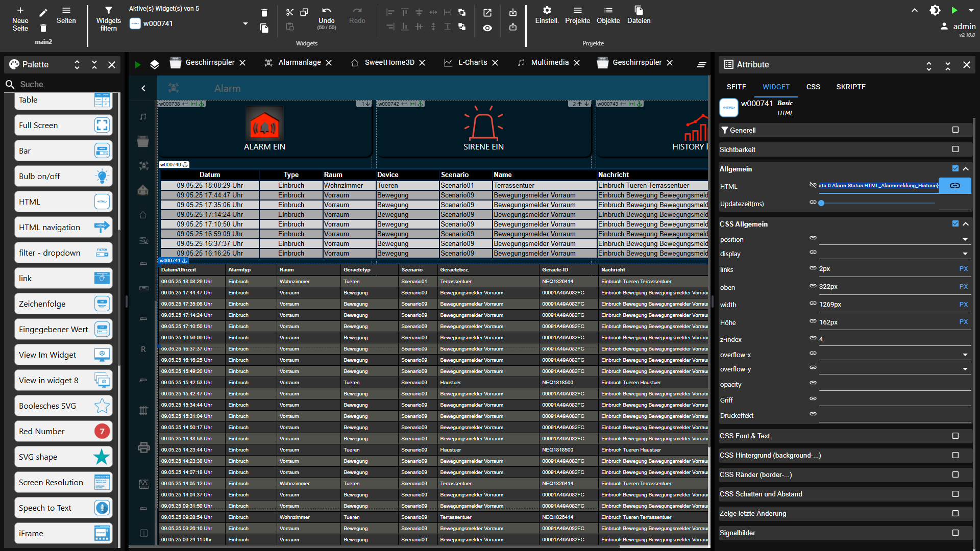Click the Widgets filtern funnel icon
The image size is (980, 551).
[108, 11]
